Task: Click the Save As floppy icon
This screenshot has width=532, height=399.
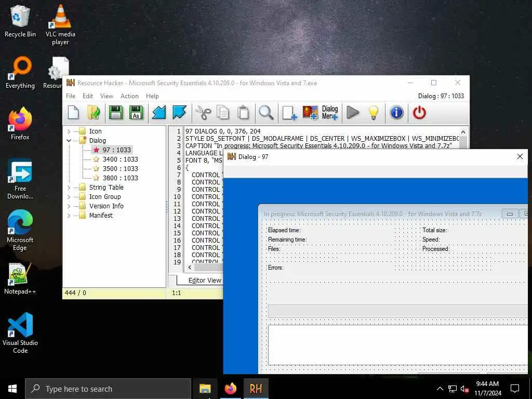Action: [137, 113]
